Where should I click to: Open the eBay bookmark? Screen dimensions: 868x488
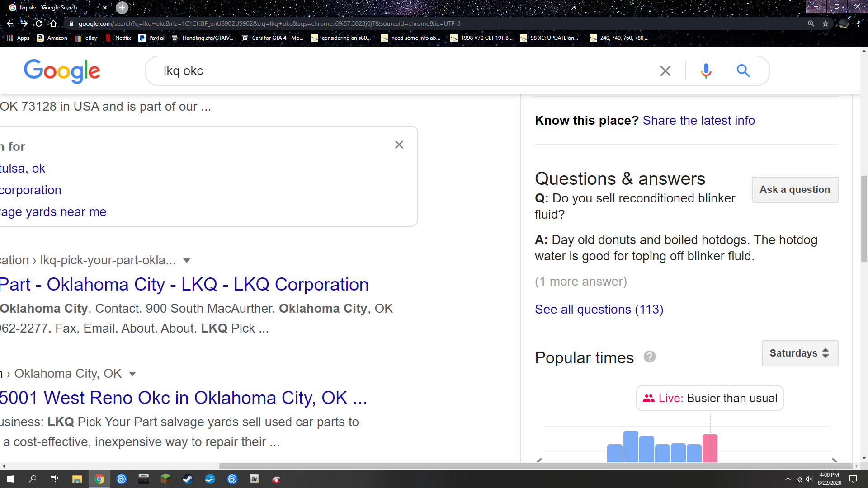point(86,38)
